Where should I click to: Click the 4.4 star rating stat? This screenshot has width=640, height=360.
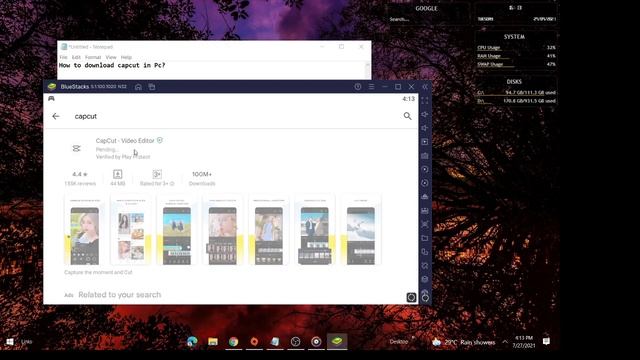point(80,178)
